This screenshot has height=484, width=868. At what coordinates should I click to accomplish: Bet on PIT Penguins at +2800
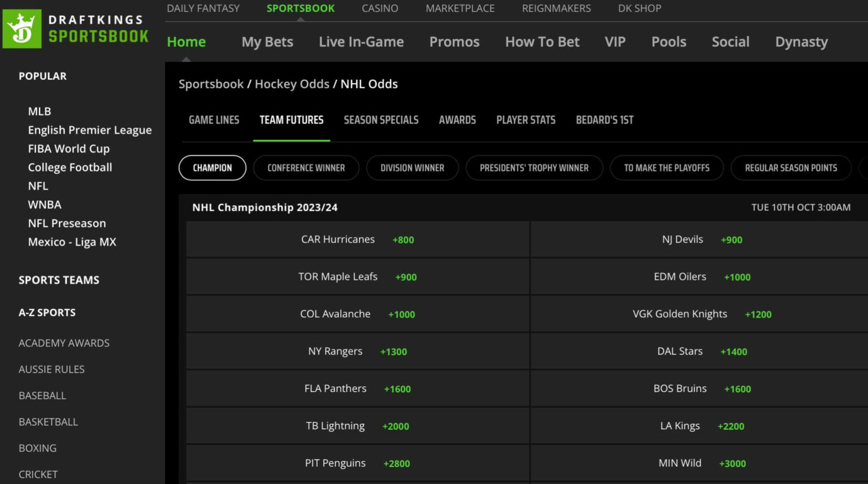tap(358, 464)
